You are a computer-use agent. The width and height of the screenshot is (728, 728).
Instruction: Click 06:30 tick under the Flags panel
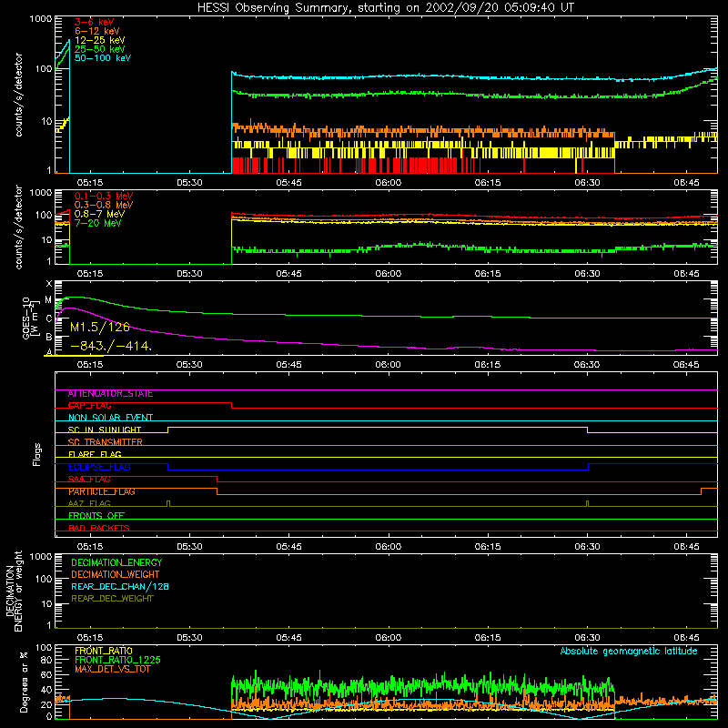point(587,547)
